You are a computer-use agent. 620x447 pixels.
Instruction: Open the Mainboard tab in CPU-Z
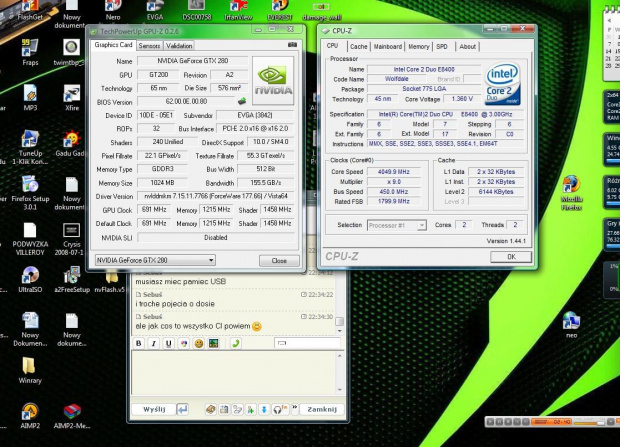[388, 47]
